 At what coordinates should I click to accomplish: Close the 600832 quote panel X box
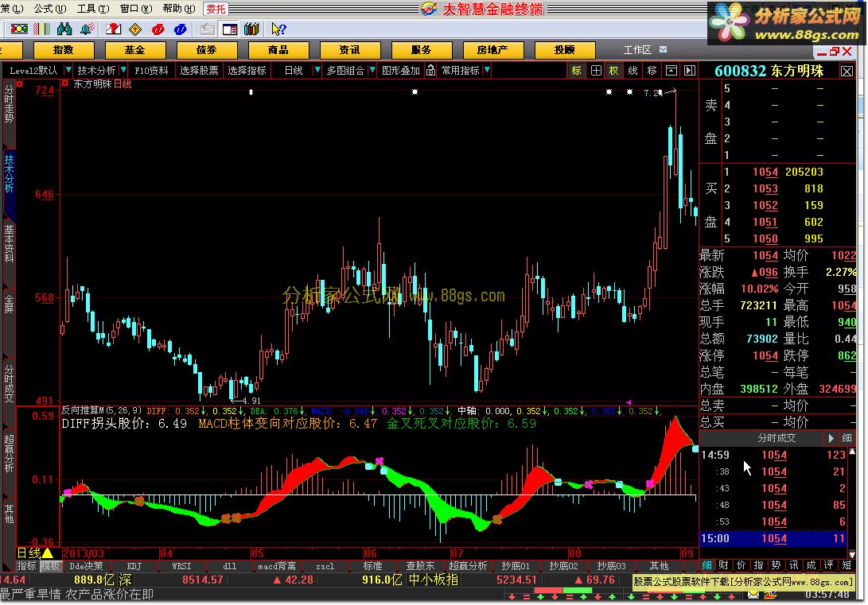[x=847, y=71]
